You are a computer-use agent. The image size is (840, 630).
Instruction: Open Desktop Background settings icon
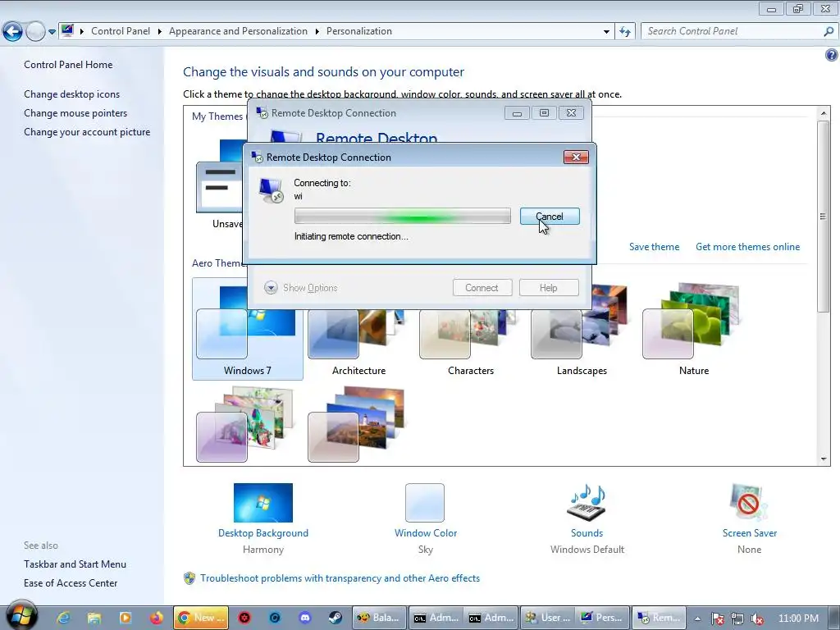point(263,503)
